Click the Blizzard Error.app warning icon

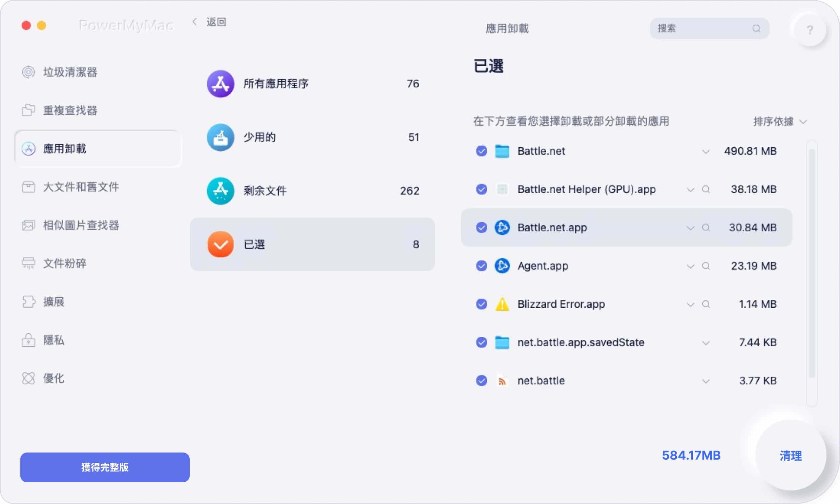click(502, 304)
